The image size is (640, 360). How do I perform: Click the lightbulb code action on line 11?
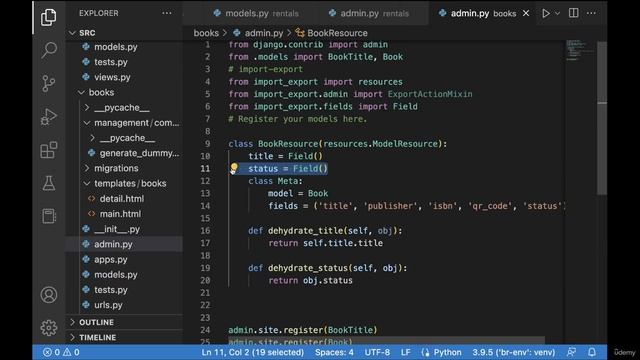coord(234,167)
